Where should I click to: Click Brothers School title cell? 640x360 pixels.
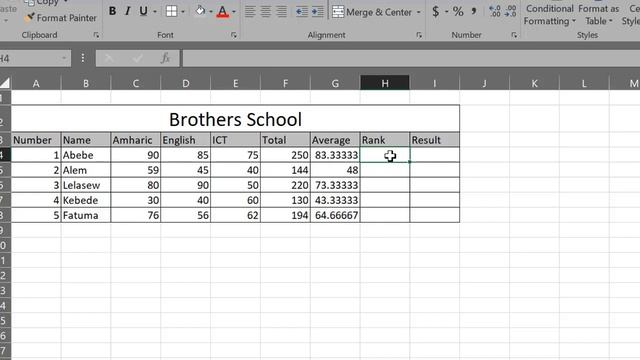click(235, 119)
